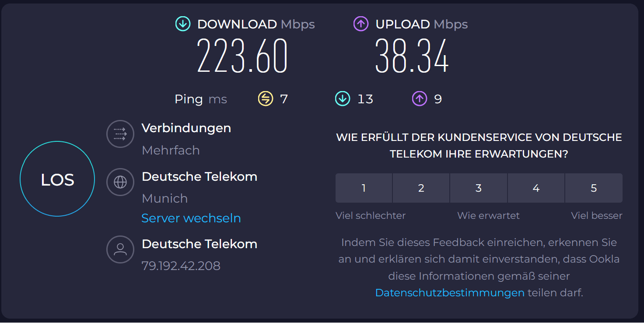Open the Server wechseln link
The image size is (644, 323).
[191, 218]
